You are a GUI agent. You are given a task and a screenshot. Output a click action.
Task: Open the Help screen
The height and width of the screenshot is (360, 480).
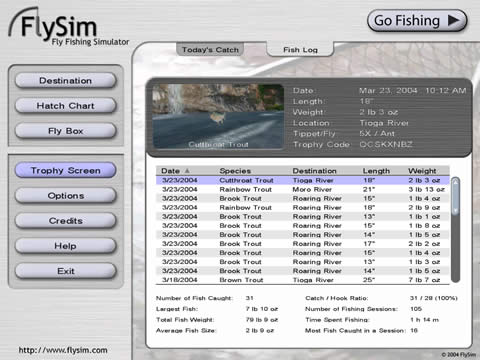point(66,246)
